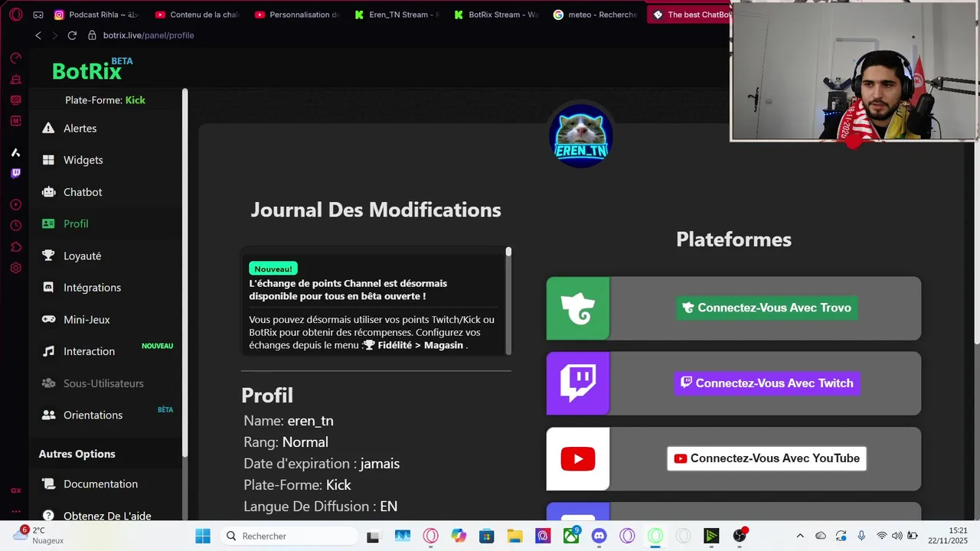
Task: Click the Nouveau! badge in changelog
Action: point(273,269)
